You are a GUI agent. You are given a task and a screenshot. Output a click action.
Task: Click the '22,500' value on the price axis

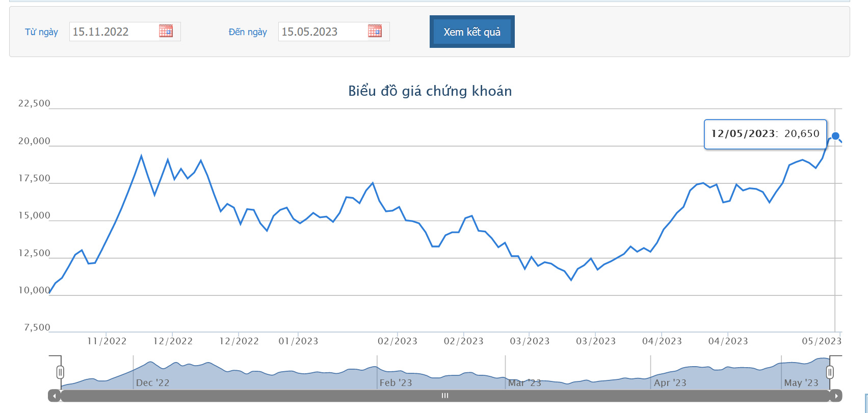click(34, 103)
